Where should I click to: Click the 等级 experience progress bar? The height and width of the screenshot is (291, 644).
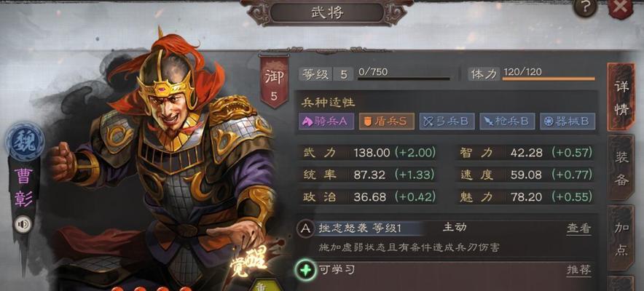(404, 79)
